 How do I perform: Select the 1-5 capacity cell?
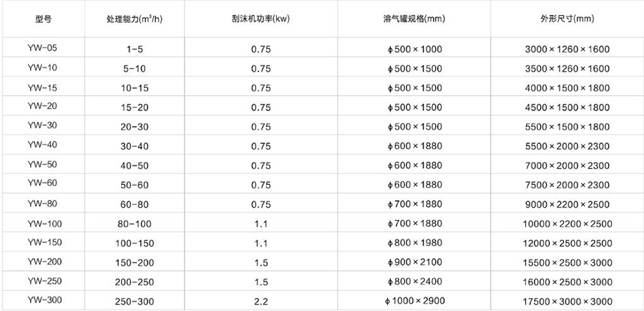135,48
